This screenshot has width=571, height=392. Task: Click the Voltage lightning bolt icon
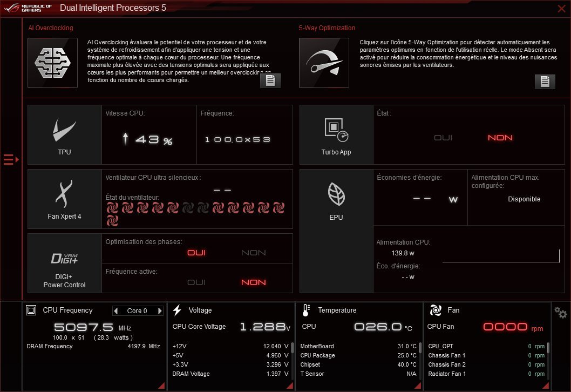pos(177,310)
